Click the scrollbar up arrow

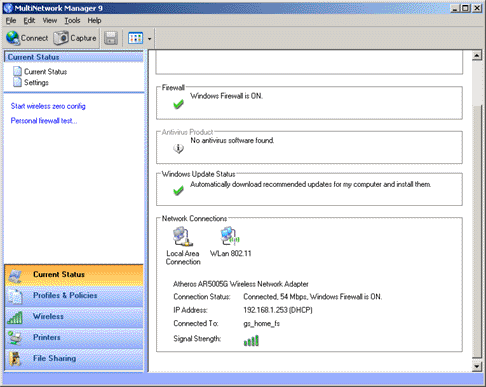[x=477, y=56]
